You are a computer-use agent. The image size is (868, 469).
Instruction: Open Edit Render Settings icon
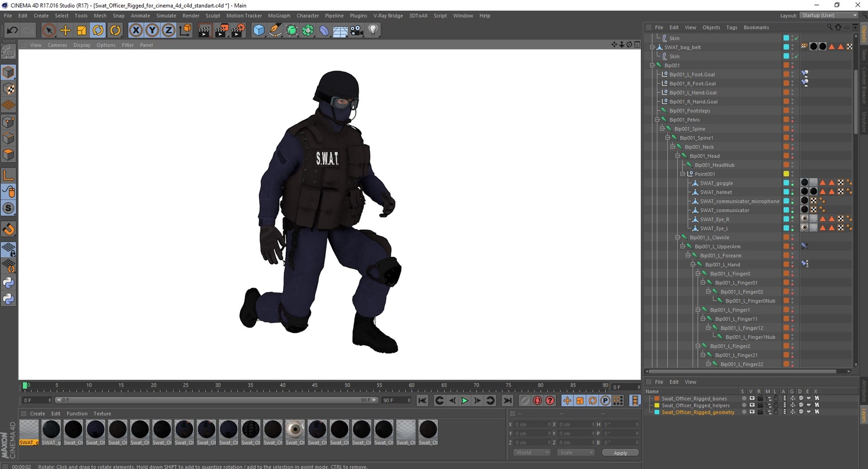click(238, 30)
